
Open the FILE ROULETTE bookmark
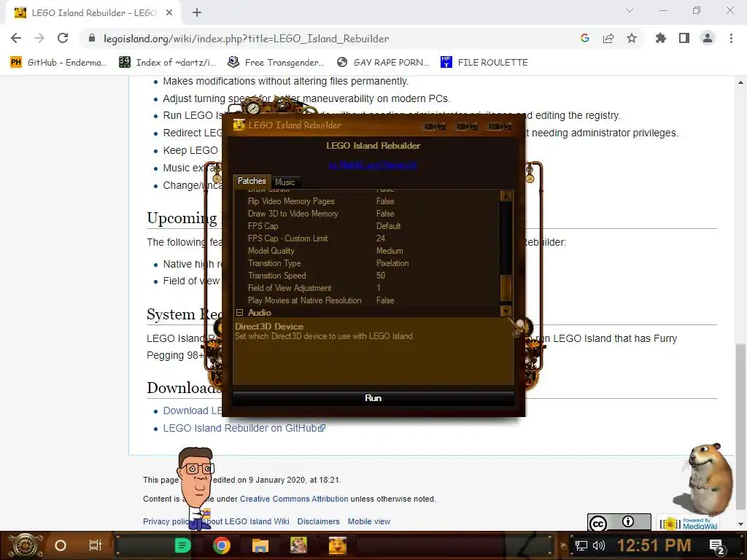484,63
